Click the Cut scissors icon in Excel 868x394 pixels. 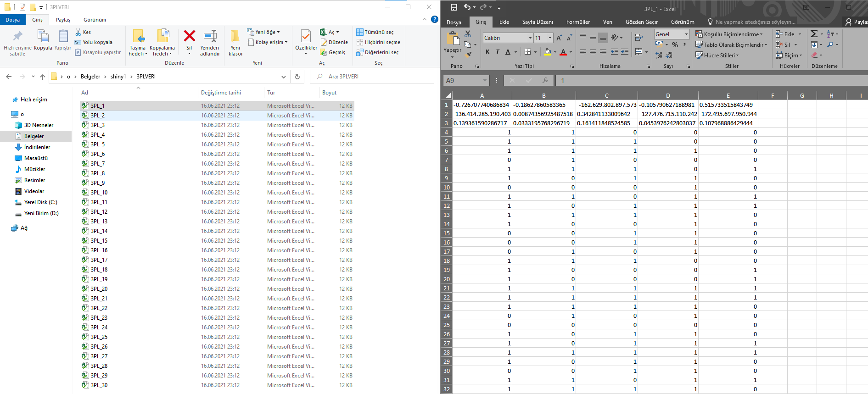click(x=468, y=34)
